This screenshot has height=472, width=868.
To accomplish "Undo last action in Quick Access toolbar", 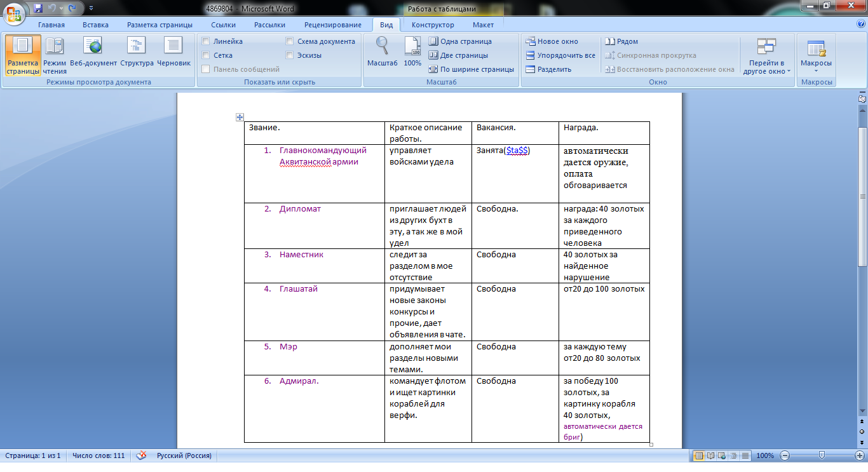I will click(53, 8).
